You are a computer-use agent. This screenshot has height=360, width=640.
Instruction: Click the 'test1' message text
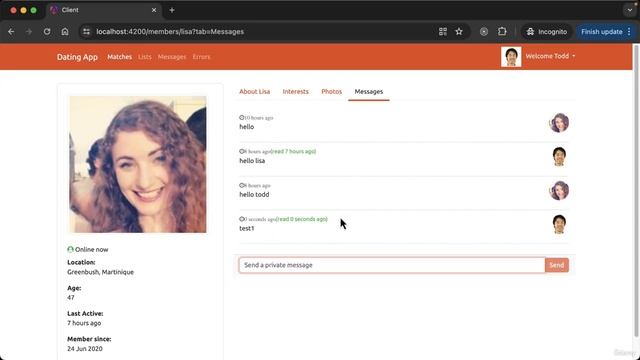coord(247,229)
